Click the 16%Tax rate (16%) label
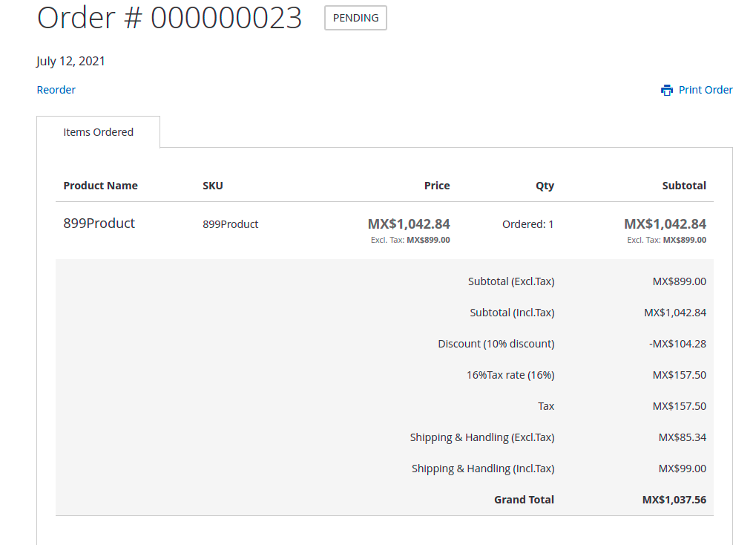 (x=510, y=374)
